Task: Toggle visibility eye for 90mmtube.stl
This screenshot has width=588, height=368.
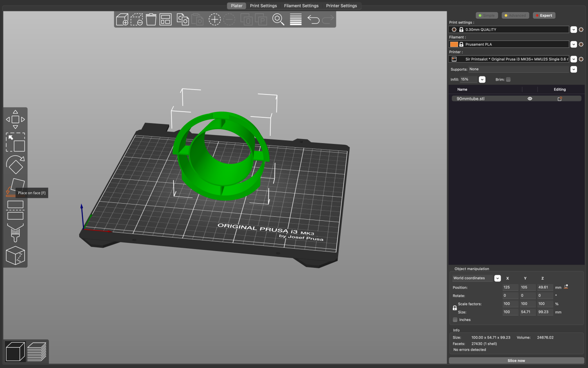Action: point(530,99)
